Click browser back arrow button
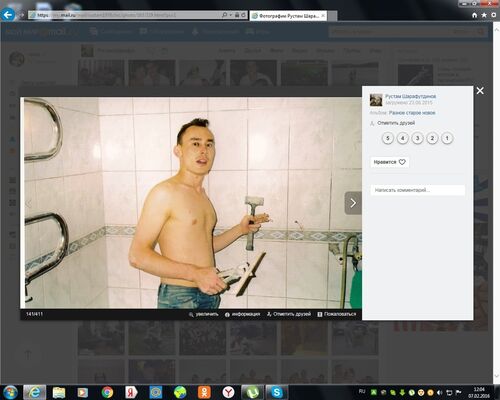Screen dimensions: 500x400 click(x=8, y=15)
